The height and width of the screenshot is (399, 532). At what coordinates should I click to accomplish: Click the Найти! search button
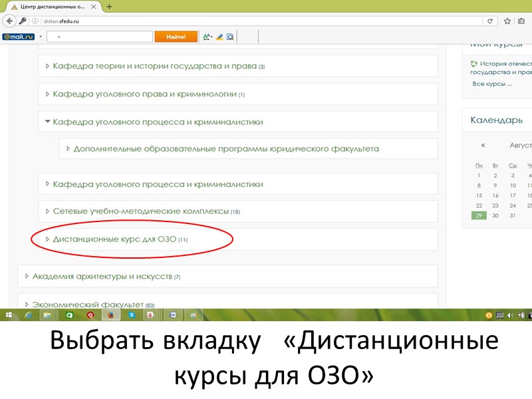pos(176,37)
